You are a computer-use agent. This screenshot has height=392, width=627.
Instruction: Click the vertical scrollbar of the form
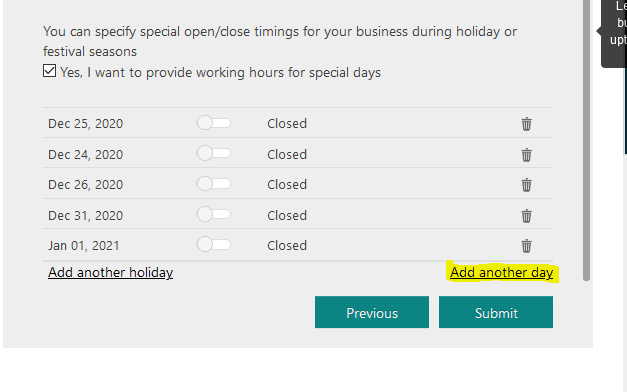(587, 140)
